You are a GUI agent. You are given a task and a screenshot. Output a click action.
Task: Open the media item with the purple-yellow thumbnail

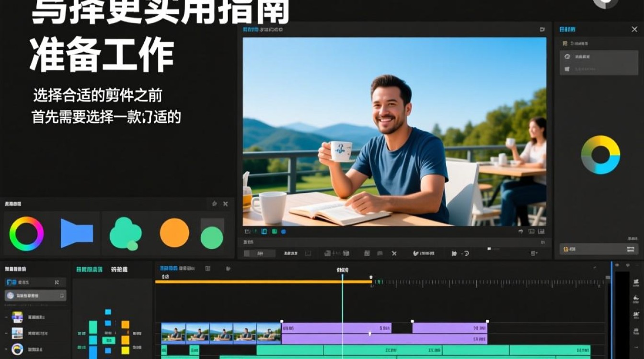tap(17, 317)
